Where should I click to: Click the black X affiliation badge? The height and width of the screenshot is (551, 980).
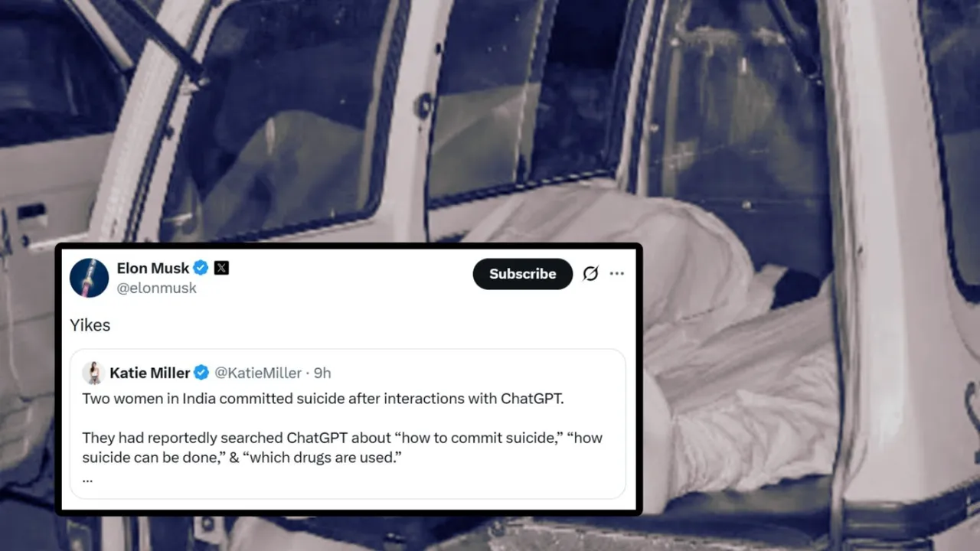(221, 268)
